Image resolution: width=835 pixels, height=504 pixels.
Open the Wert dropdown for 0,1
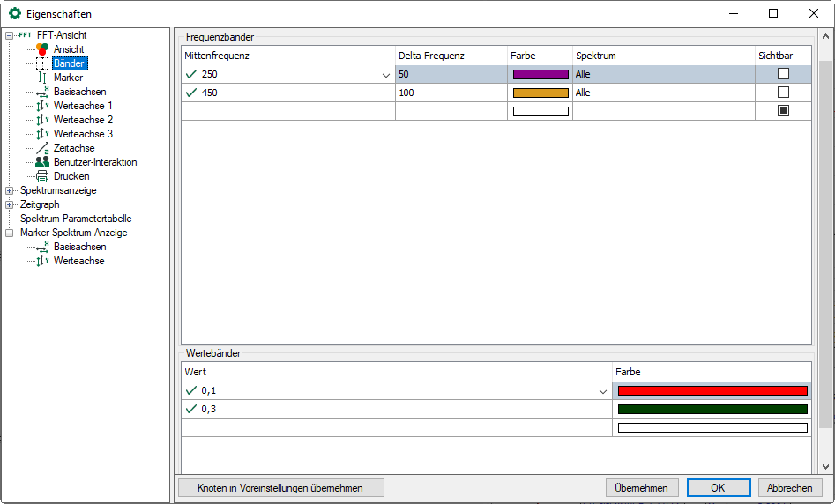coord(603,391)
